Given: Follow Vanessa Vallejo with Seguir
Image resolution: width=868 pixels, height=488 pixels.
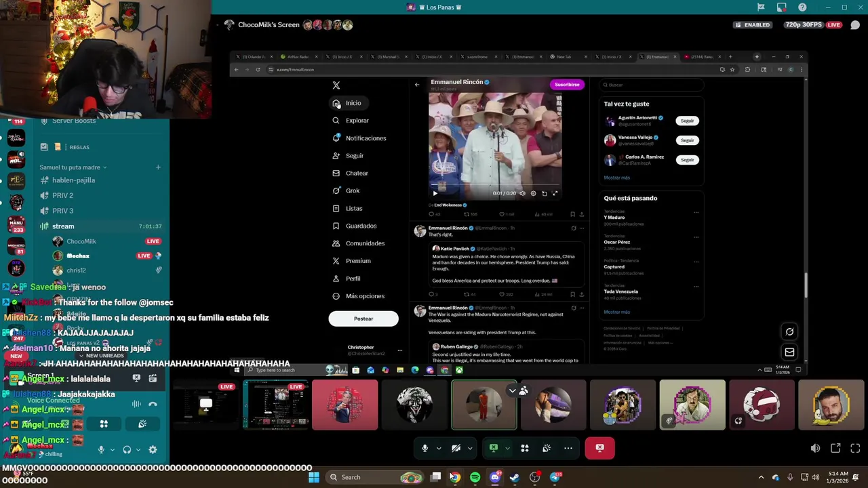Looking at the screenshot, I should [x=687, y=140].
